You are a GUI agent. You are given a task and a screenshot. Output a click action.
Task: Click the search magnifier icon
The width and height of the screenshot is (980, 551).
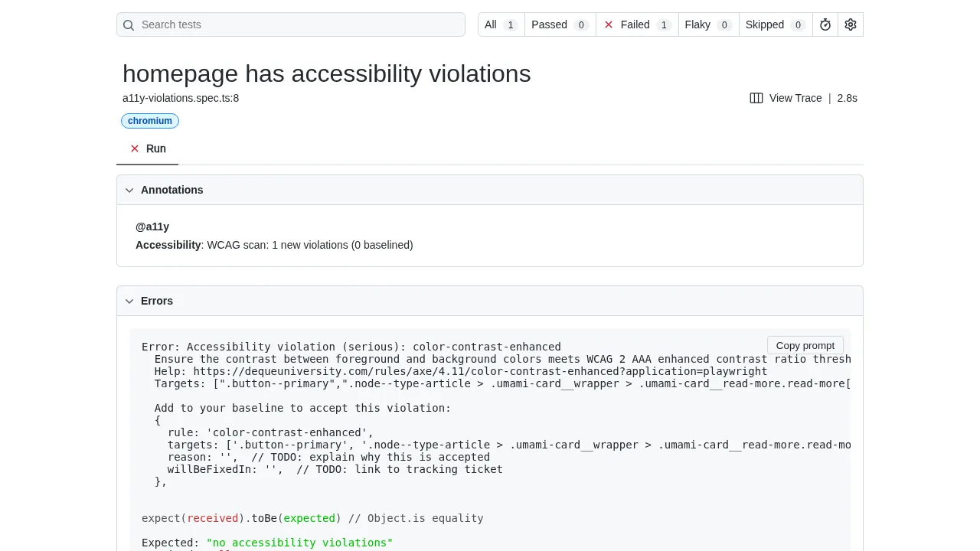[x=129, y=24]
